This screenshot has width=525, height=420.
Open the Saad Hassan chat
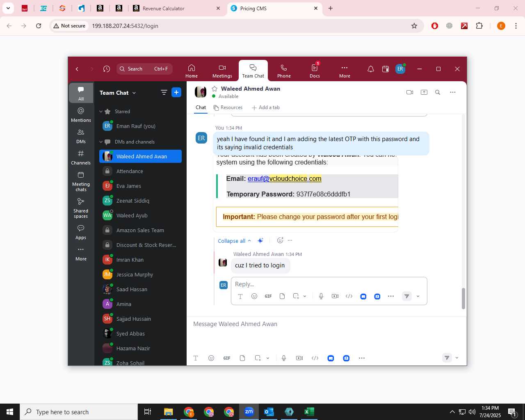(x=140, y=289)
